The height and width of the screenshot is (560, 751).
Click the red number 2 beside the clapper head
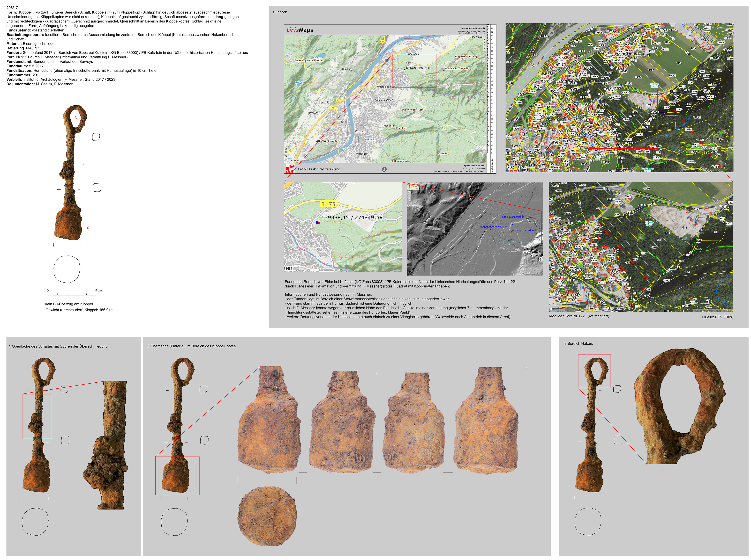click(88, 227)
